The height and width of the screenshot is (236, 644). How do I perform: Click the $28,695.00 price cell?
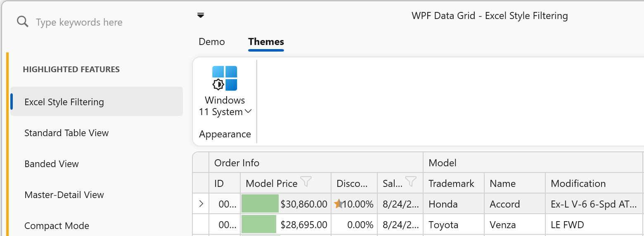[286, 224]
